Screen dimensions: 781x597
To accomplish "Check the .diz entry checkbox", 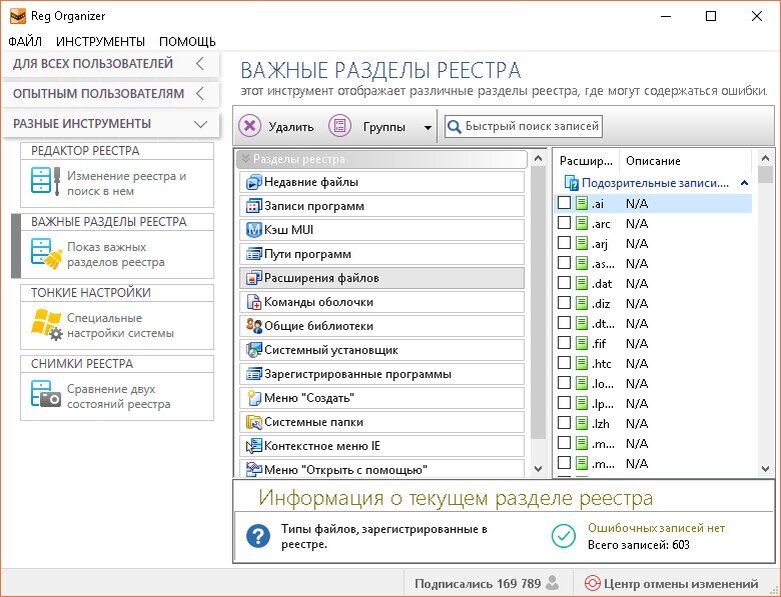I will click(x=564, y=303).
